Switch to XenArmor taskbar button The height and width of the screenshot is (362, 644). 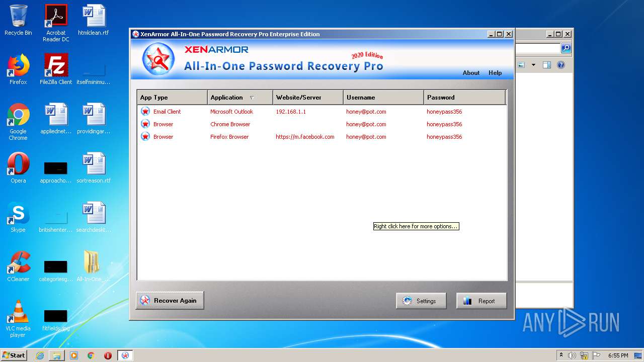coord(125,355)
